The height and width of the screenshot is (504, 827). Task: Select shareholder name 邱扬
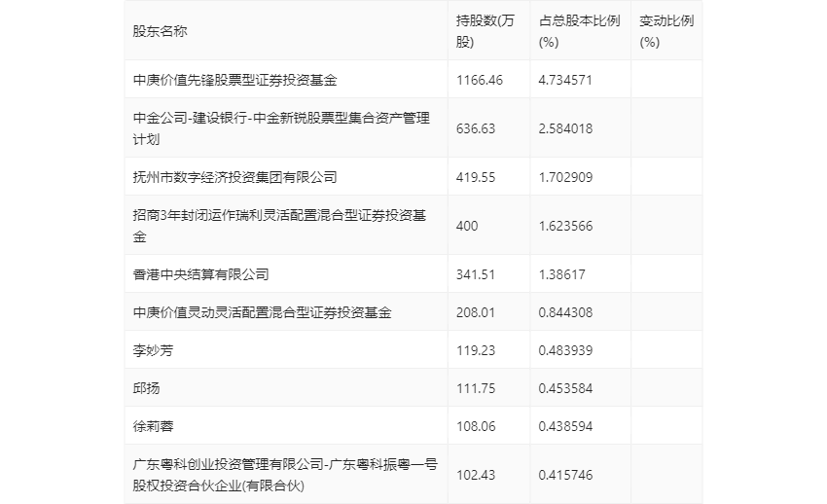(x=146, y=388)
